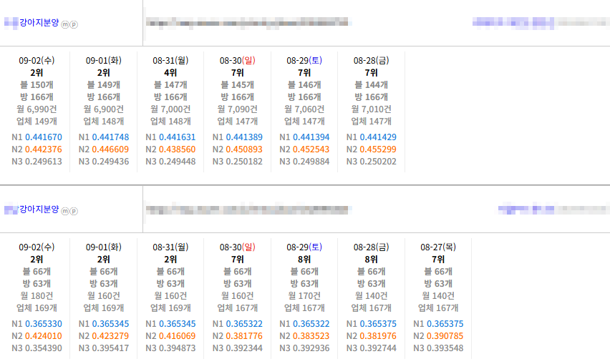Screen dimensions: 610x364
Task: Select N2 score 0.446609
Action: (110, 149)
